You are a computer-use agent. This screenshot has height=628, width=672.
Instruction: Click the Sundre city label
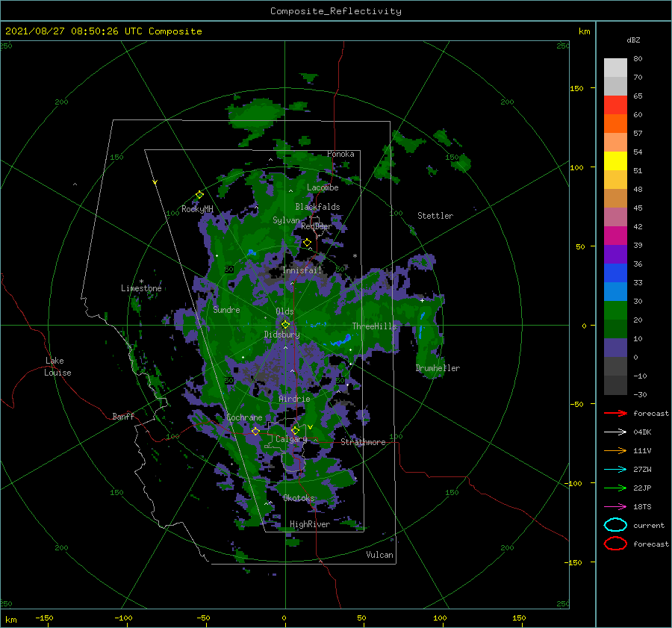(226, 309)
